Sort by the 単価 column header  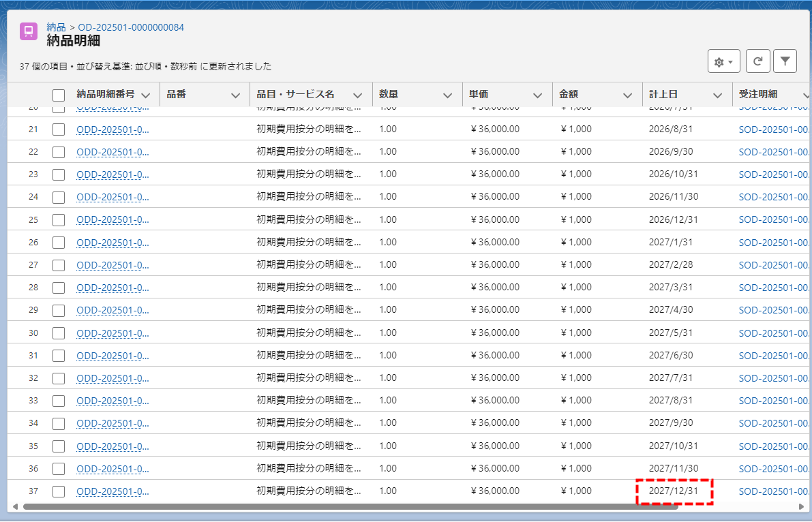(x=478, y=95)
